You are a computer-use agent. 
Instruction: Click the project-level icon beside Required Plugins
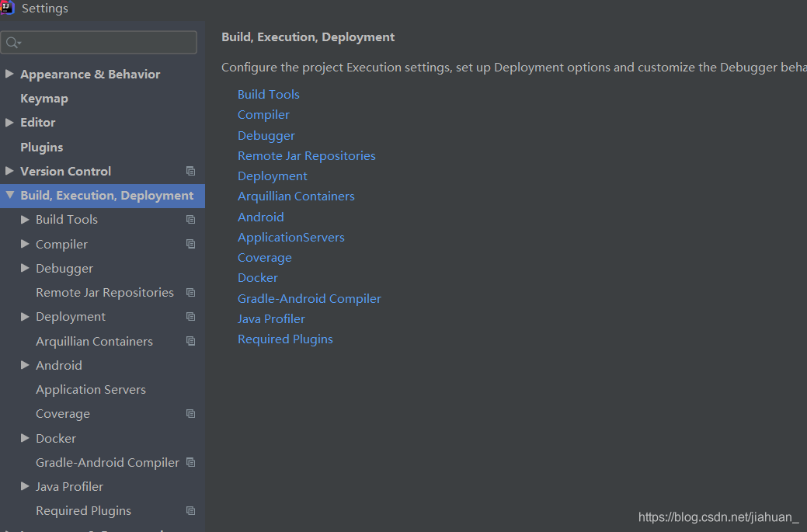(x=191, y=511)
